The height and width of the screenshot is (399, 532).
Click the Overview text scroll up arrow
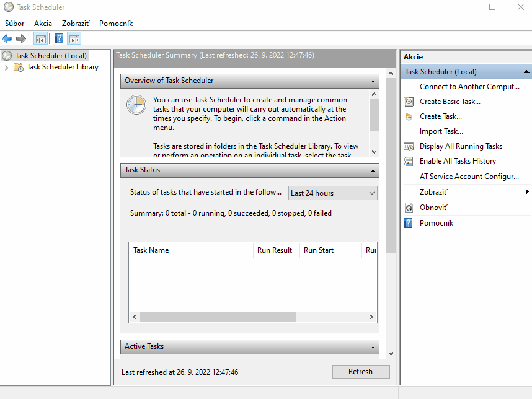coord(374,94)
